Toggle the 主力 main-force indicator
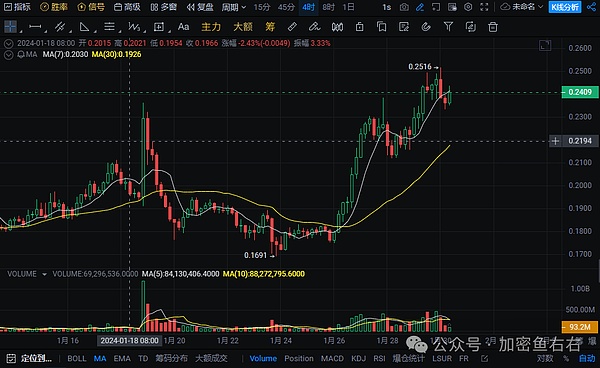This screenshot has width=600, height=368. tap(211, 27)
